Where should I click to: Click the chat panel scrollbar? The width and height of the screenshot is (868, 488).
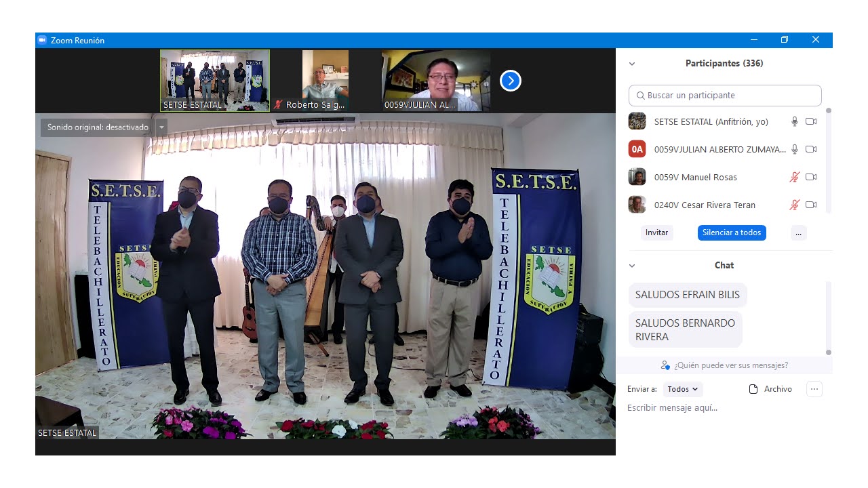click(x=828, y=317)
